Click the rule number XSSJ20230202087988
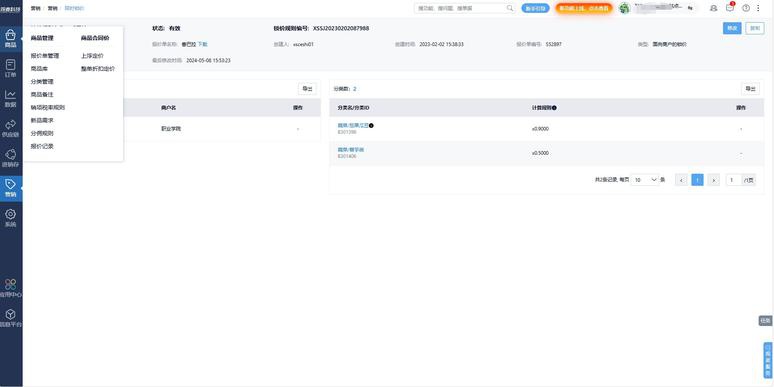774x387 pixels. point(341,29)
